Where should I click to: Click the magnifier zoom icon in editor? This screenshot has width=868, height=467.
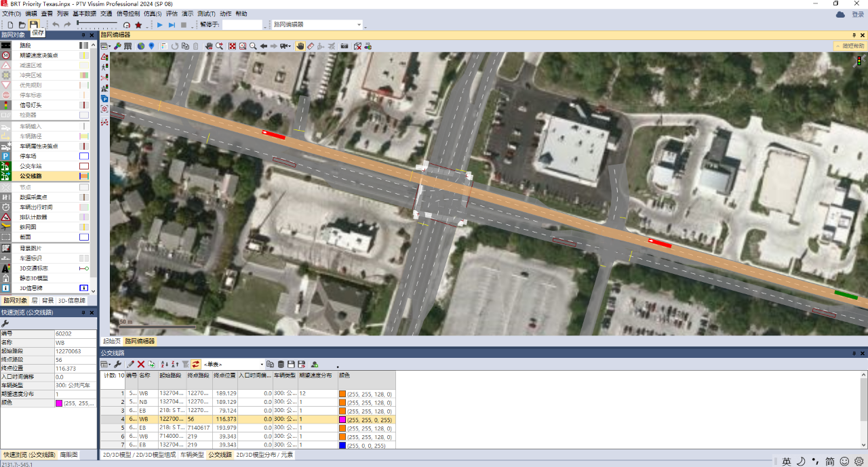point(253,46)
